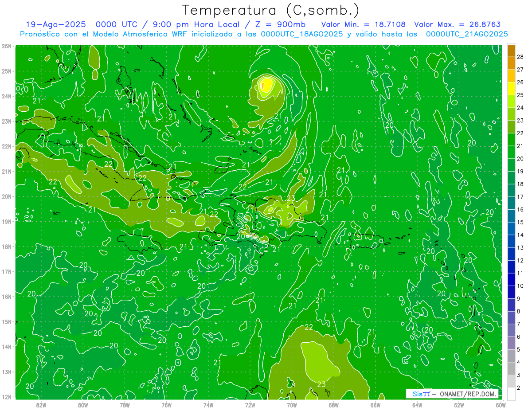Click the colorbar scale label '8'
This screenshot has height=411, width=532.
click(519, 312)
